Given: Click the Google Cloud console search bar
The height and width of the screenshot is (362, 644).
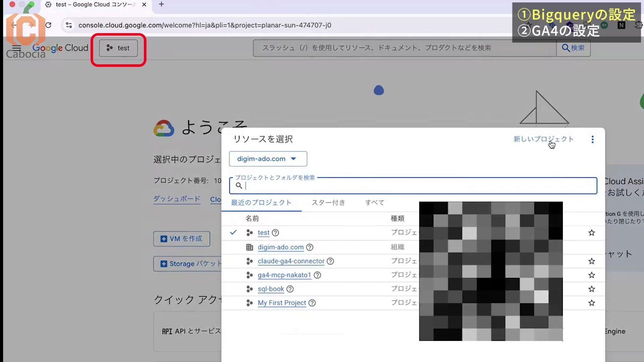Looking at the screenshot, I should coord(405,48).
